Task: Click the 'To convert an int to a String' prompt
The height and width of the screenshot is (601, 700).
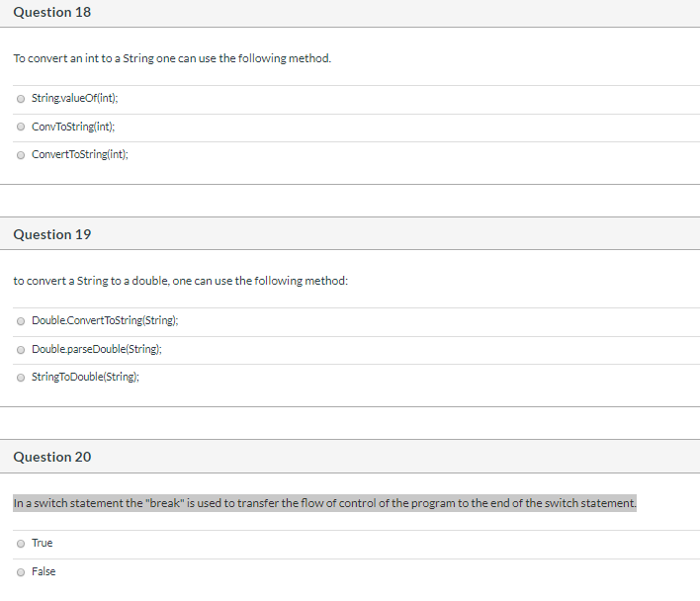Action: (172, 58)
